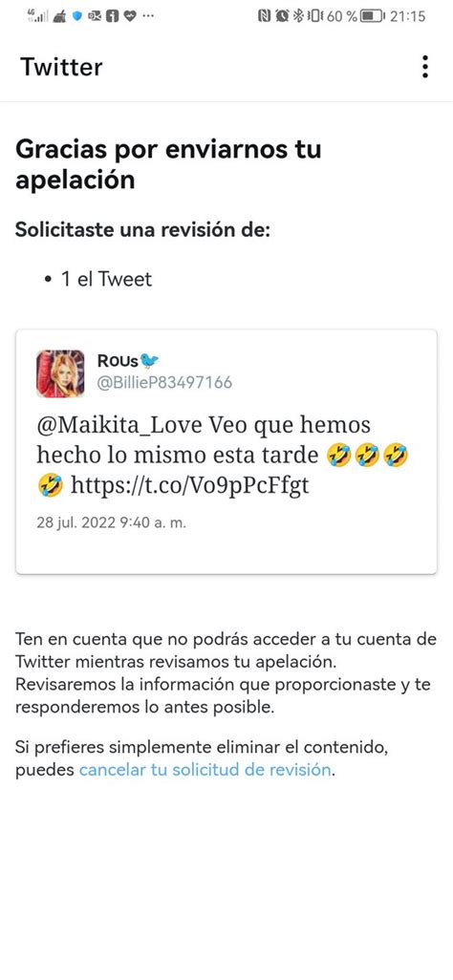Tap the NFC status icon
This screenshot has width=453, height=980.
(264, 16)
